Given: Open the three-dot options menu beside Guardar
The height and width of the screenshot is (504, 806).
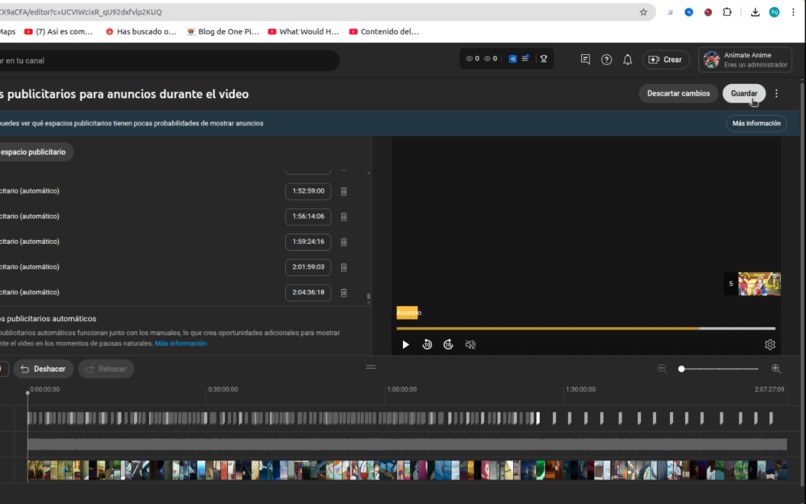Looking at the screenshot, I should coord(776,94).
